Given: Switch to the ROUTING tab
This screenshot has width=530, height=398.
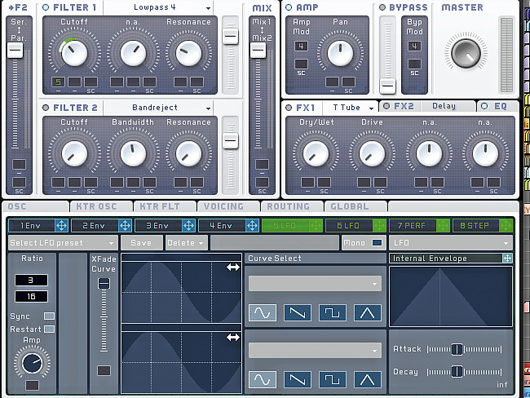Looking at the screenshot, I should [292, 206].
